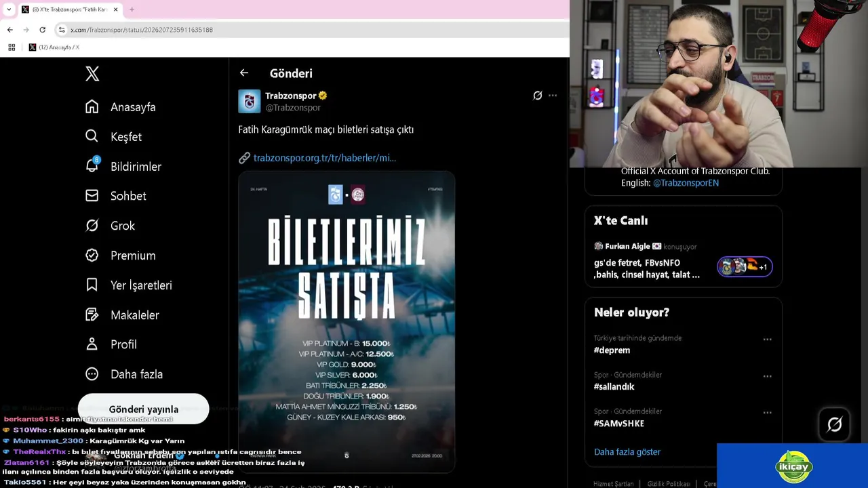868x488 pixels.
Task: Click the floating Grok button
Action: pos(834,425)
